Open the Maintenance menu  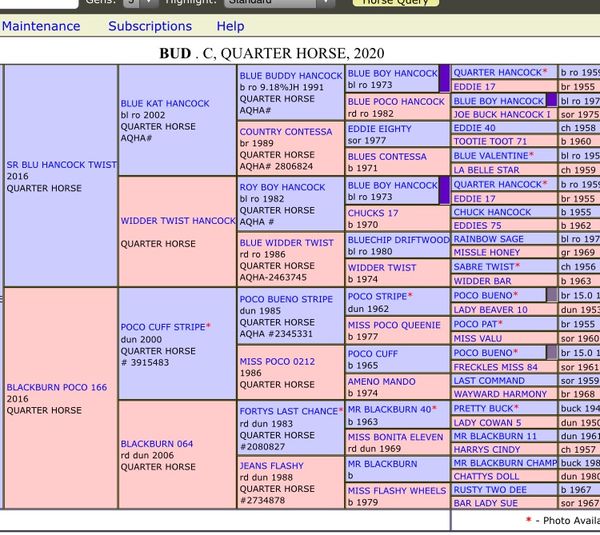click(x=41, y=26)
